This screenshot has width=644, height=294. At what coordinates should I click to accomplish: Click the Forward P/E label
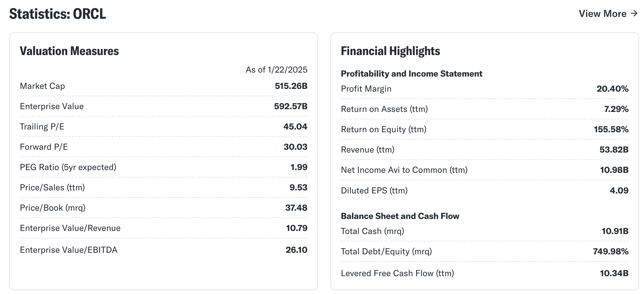[x=44, y=147]
